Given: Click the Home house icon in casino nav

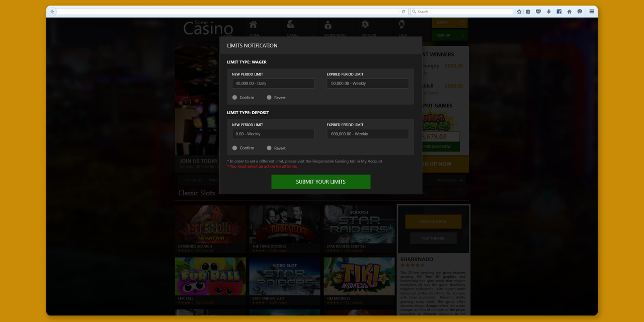Looking at the screenshot, I should (254, 25).
